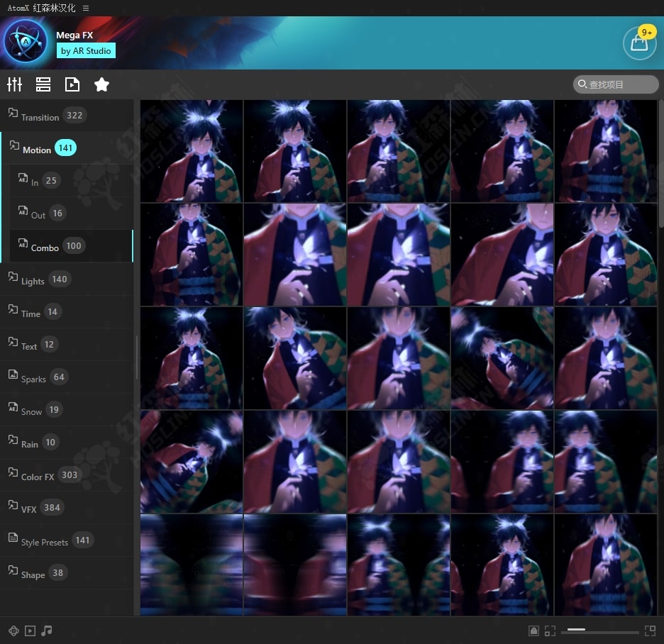
Task: Select the Time category
Action: point(67,312)
